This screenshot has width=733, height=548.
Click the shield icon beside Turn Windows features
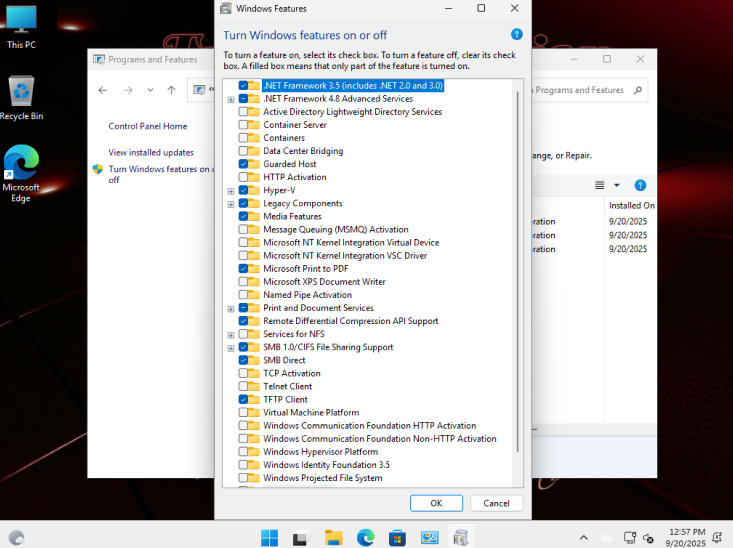[98, 169]
